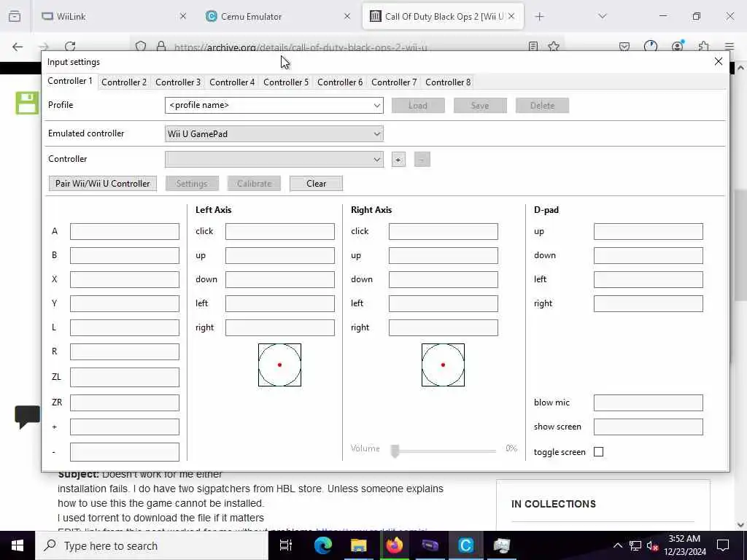Click Left Axis up mapping field
The image size is (747, 560).
pos(280,255)
